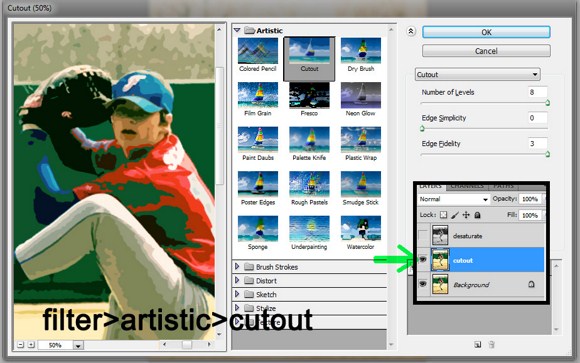The image size is (580, 363).
Task: Apply the Sponge filter thumbnail
Action: pos(258,229)
